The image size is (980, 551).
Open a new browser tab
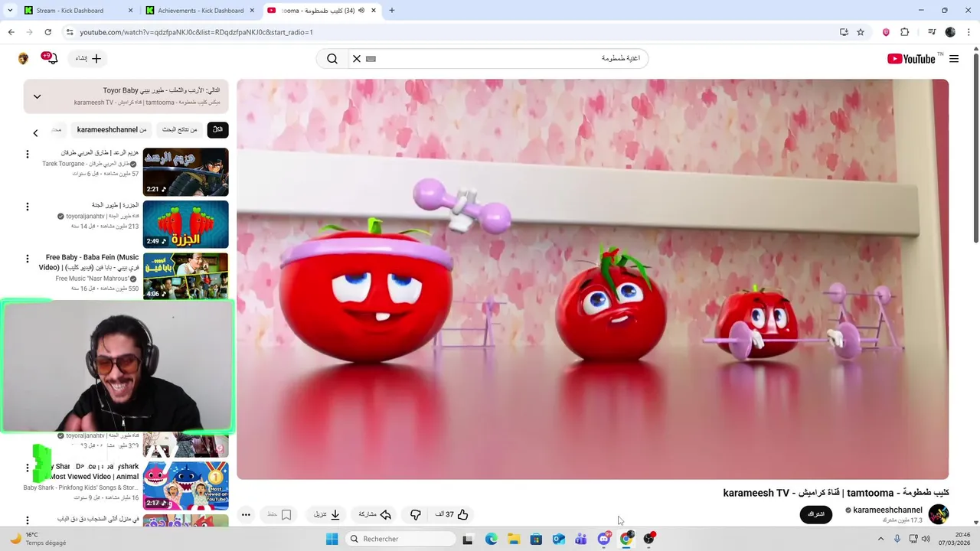pos(392,11)
